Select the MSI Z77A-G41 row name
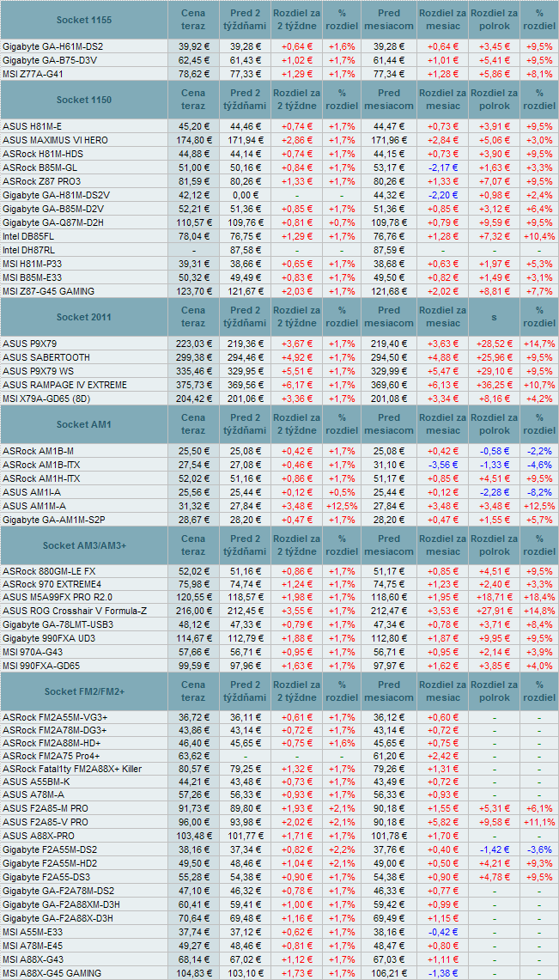This screenshot has height=980, width=559. coord(33,74)
